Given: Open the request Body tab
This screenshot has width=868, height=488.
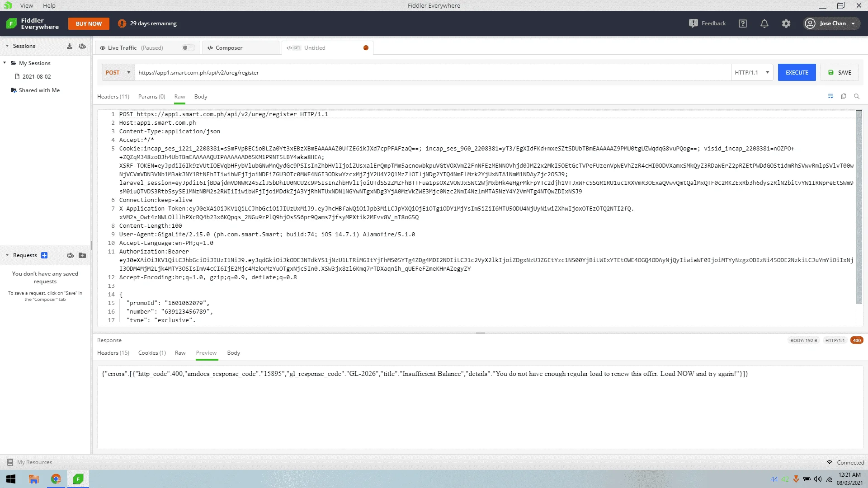Looking at the screenshot, I should coord(201,97).
